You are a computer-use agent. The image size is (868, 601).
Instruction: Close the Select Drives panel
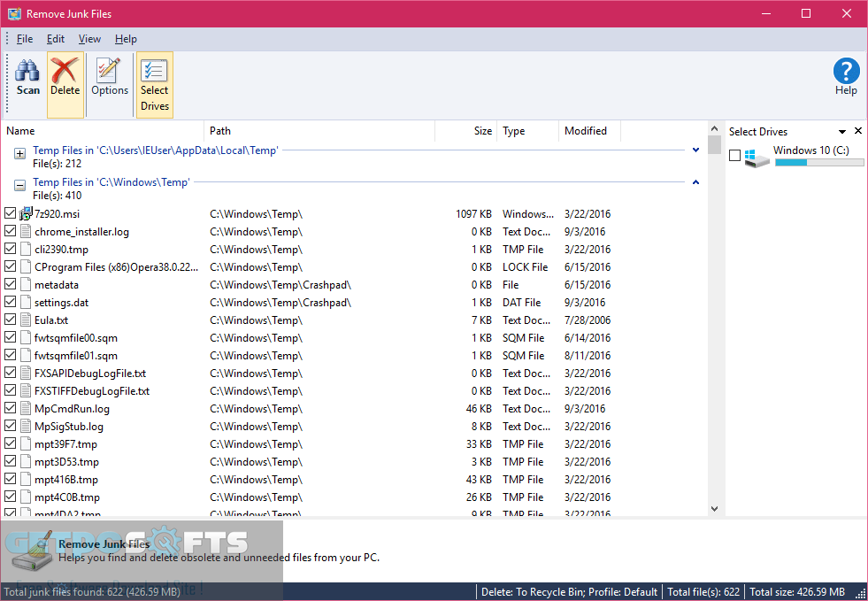click(858, 131)
